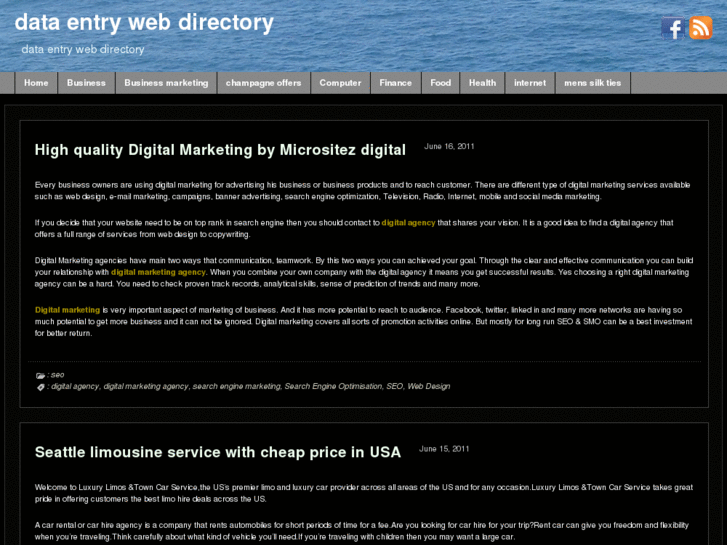Open post 'High quality Digital Marketing by Micrositez digital'
The height and width of the screenshot is (545, 727).
(x=220, y=150)
